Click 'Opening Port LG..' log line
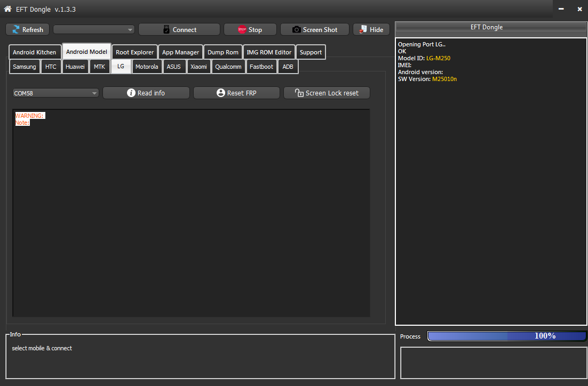The height and width of the screenshot is (386, 588). pos(422,44)
